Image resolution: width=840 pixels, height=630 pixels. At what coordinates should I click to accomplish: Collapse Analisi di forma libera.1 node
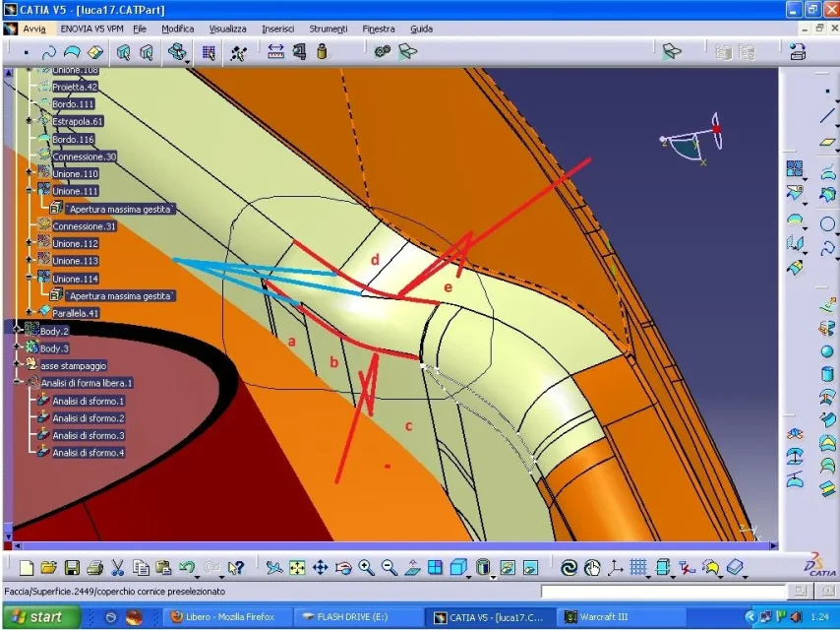pyautogui.click(x=17, y=382)
